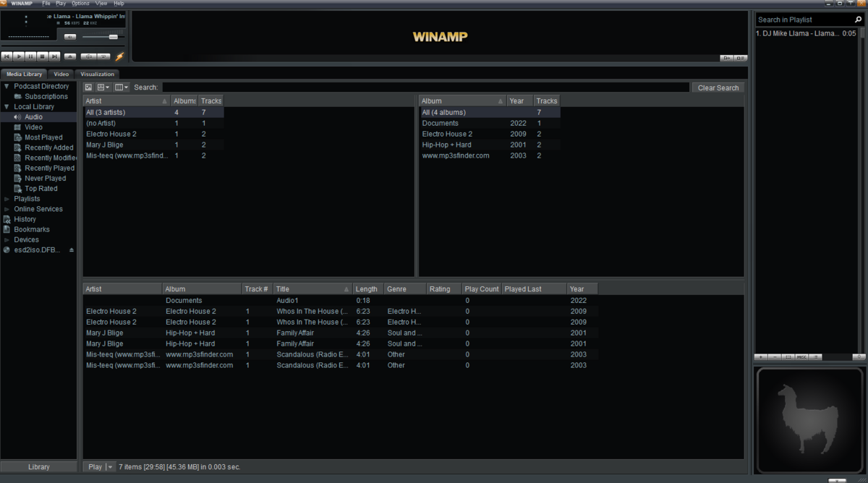Viewport: 868px width, 483px height.
Task: Click the Previous track button
Action: pos(7,56)
